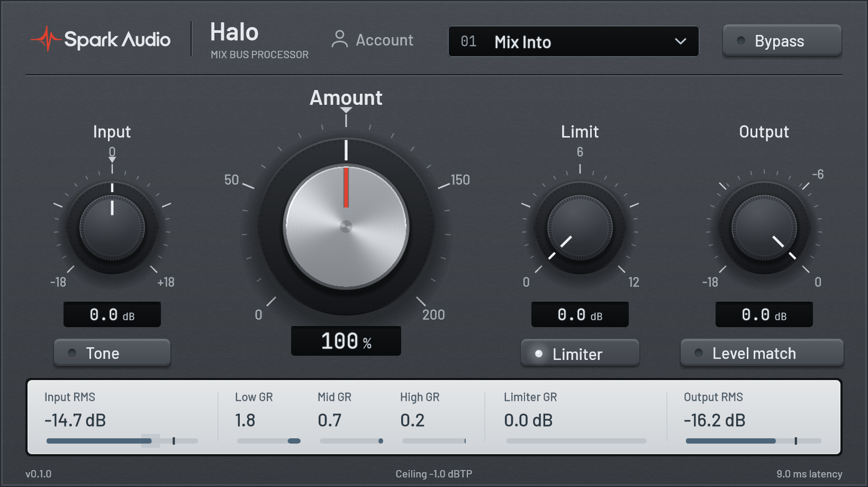
Task: Click the Spark Audio waveform logo icon
Action: pyautogui.click(x=47, y=39)
